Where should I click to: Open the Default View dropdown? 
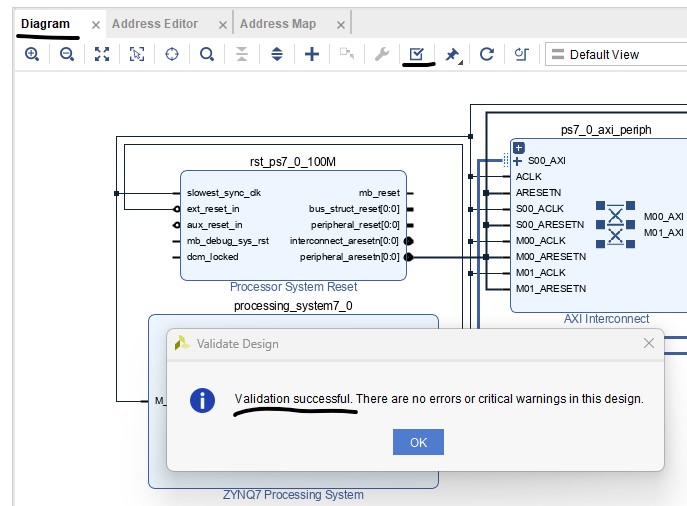pos(615,54)
